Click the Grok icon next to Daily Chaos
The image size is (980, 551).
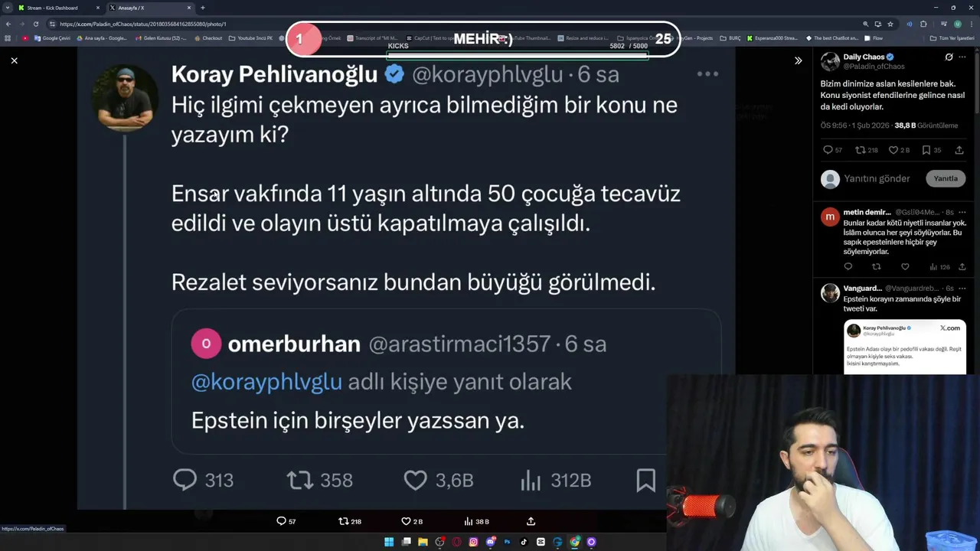click(x=949, y=57)
